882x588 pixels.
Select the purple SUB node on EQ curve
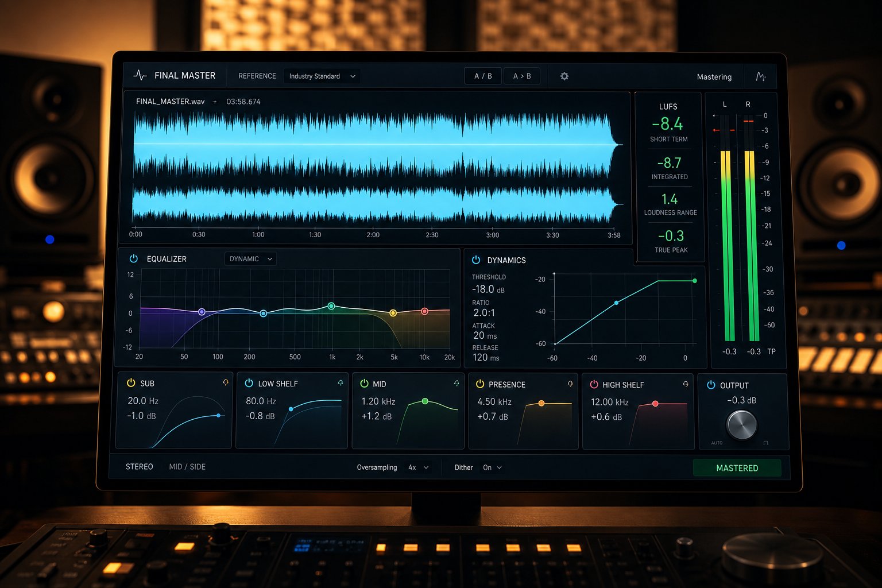point(202,312)
